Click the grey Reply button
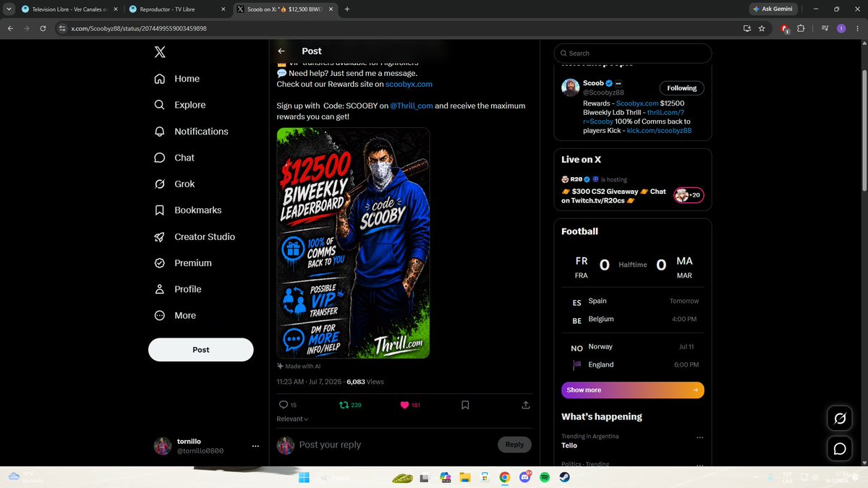The image size is (868, 488). (515, 445)
